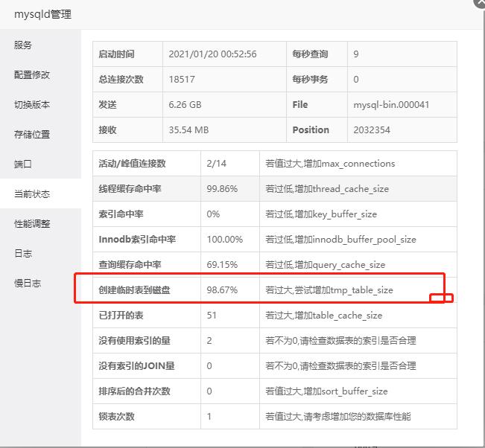
Task: Select Innodb索引命中率 value 100.00%
Action: pos(225,240)
